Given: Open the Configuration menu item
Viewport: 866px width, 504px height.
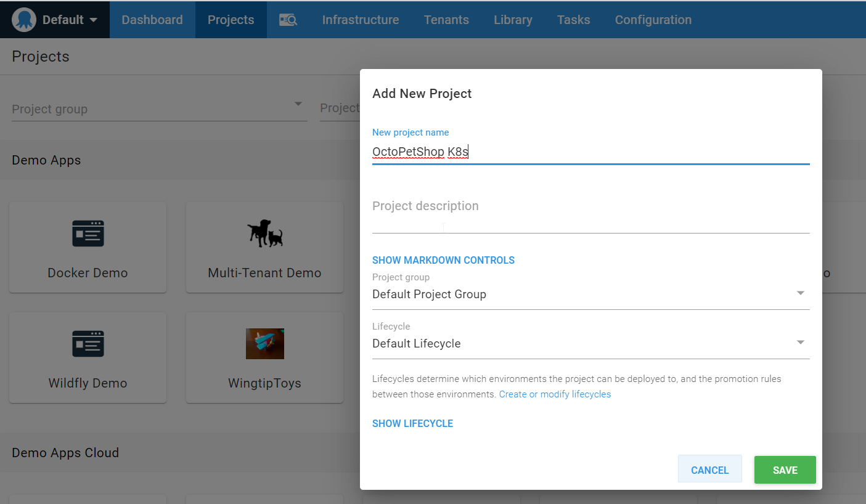Looking at the screenshot, I should tap(653, 20).
